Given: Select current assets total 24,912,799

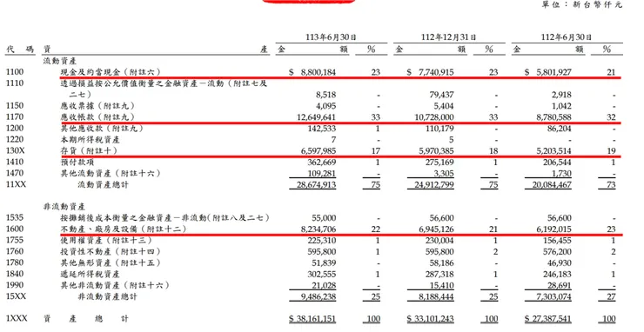Looking at the screenshot, I should coord(434,184).
